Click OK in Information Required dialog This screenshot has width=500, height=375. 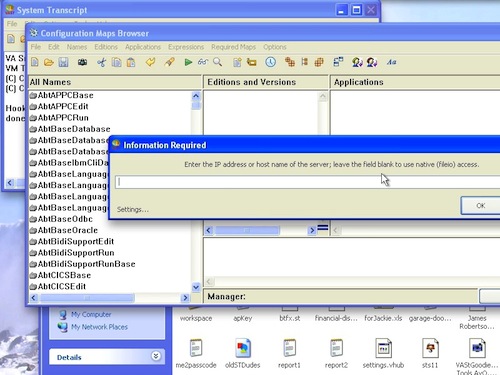(480, 206)
